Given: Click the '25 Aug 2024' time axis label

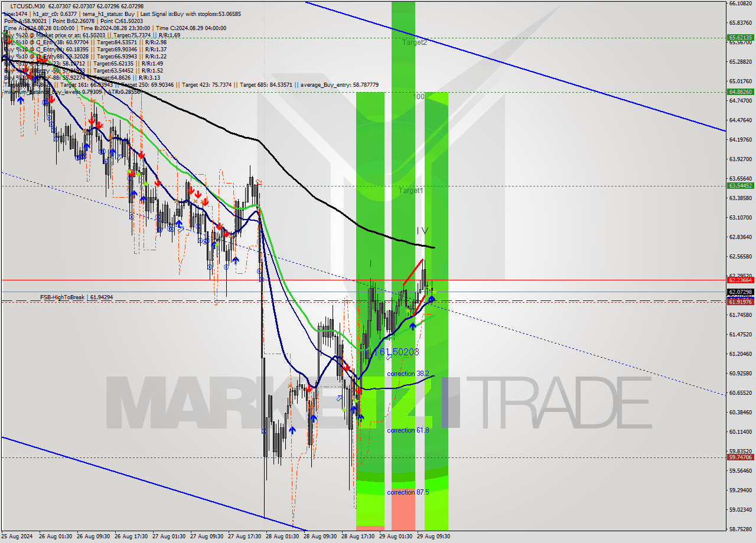Looking at the screenshot, I should tap(17, 537).
